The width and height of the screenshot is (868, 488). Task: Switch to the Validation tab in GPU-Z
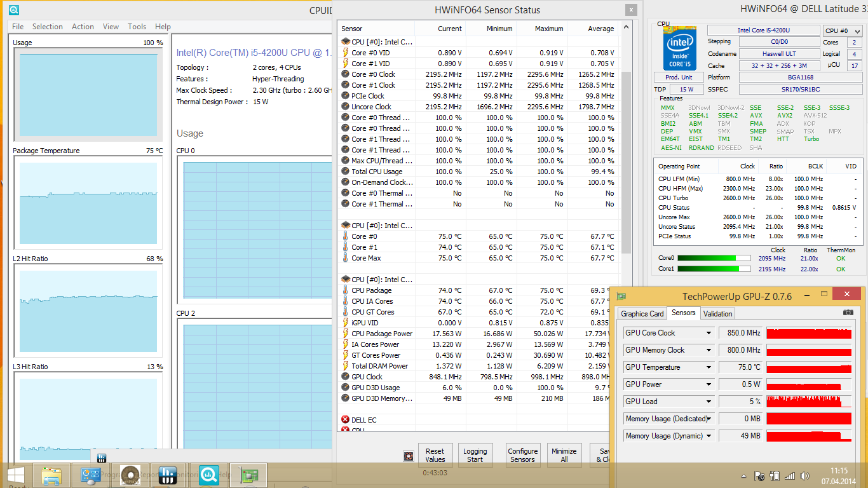click(x=718, y=313)
